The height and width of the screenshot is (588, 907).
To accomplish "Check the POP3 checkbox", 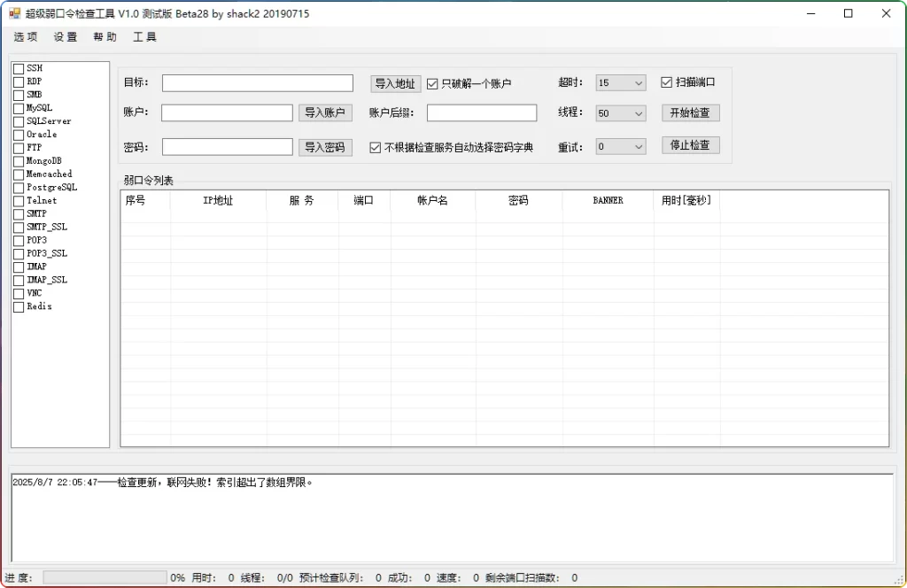I will point(19,241).
